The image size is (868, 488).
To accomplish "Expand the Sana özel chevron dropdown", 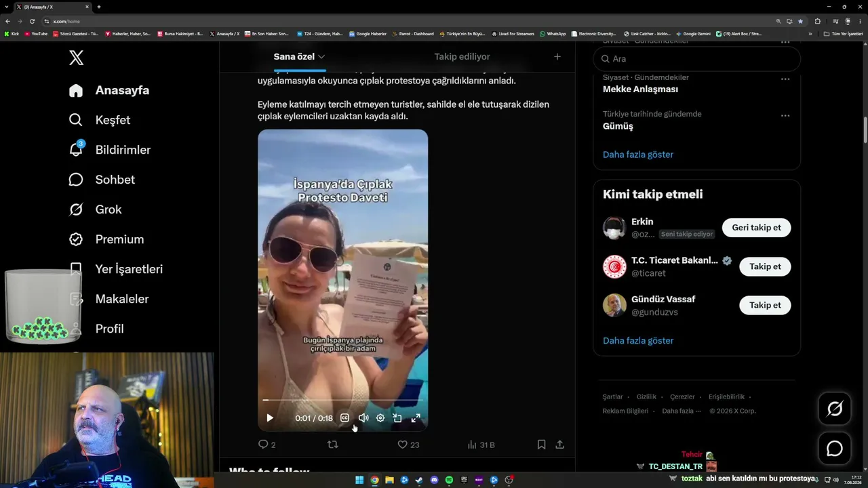I will [x=321, y=57].
